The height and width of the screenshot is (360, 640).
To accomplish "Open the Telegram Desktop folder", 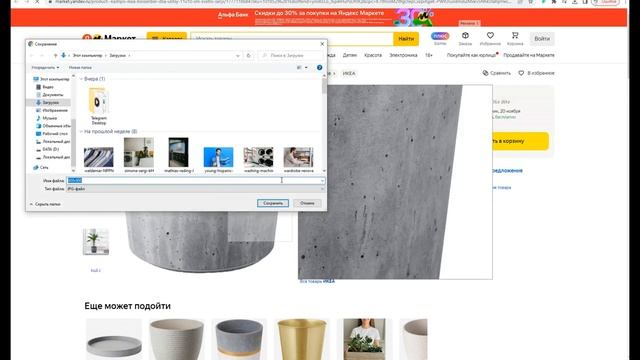I will click(x=98, y=106).
